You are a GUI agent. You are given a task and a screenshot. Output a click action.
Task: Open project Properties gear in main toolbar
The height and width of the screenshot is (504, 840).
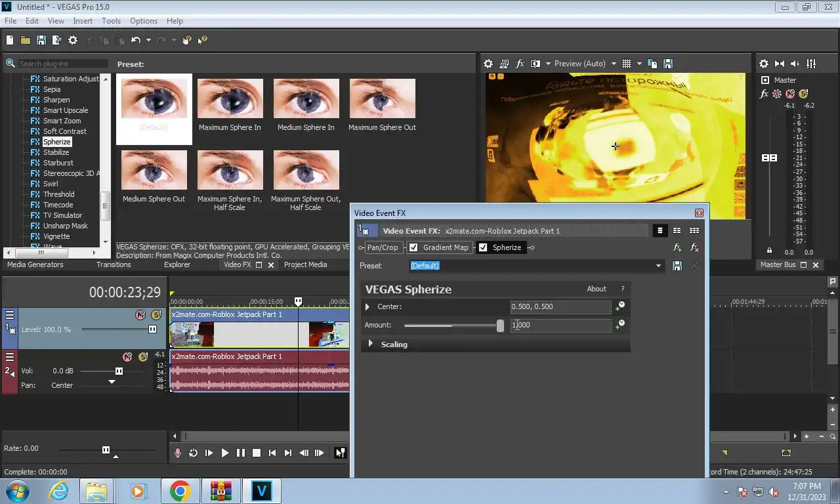click(73, 40)
